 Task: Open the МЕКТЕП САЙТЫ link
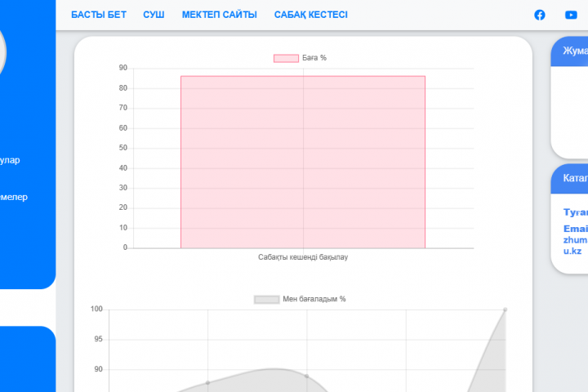[x=219, y=15]
